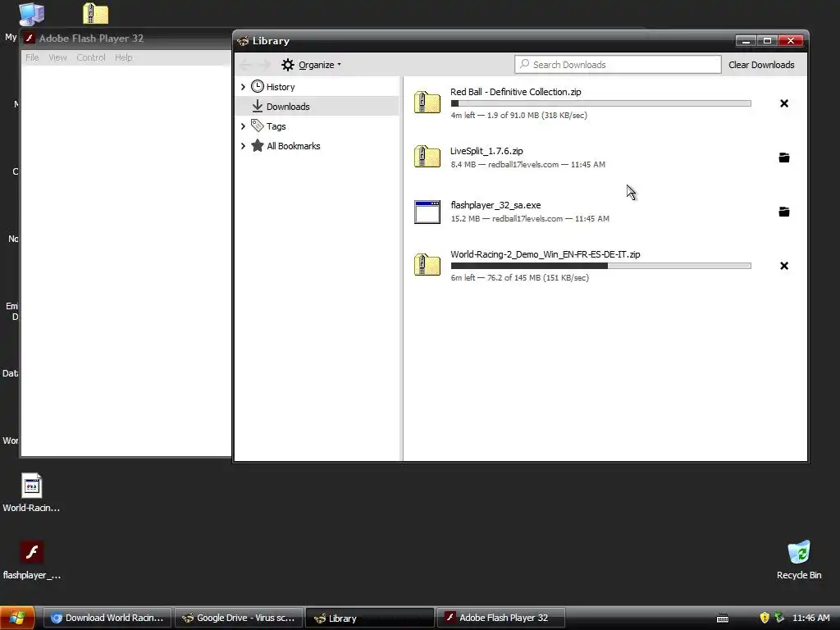Open Help menu in Adobe Flash Player
Viewport: 840px width, 630px height.
click(123, 57)
